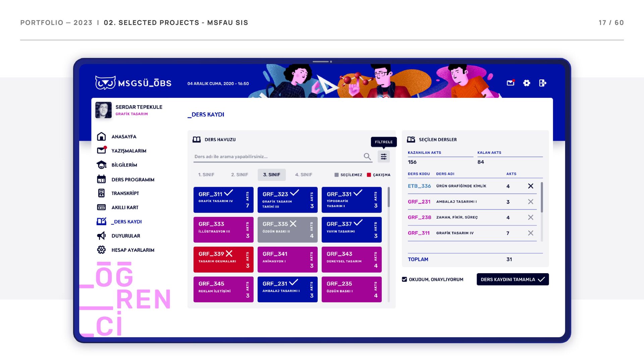Toggle the Okudum, Onaylıyorum checkbox
644x362 pixels.
pyautogui.click(x=405, y=279)
